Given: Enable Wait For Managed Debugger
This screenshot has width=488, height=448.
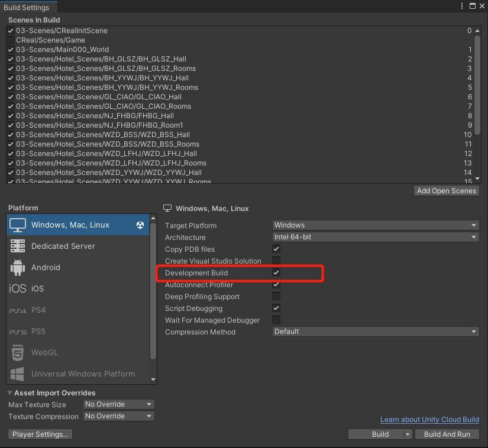Looking at the screenshot, I should tap(276, 320).
